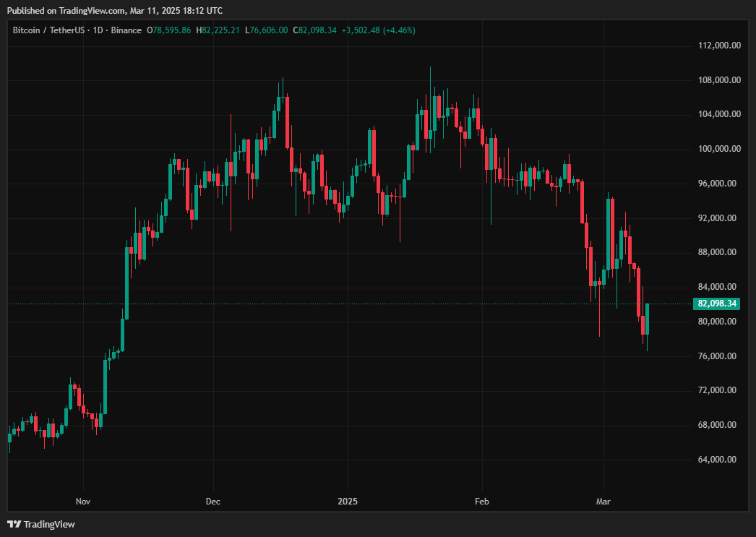Viewport: 756px width, 537px height.
Task: Click the 112,000.00 price axis label
Action: tap(719, 46)
